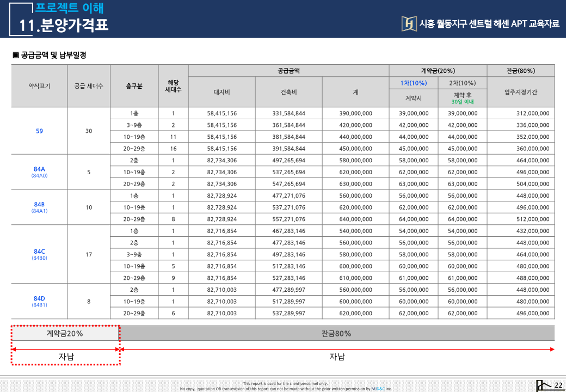Click the gray 잔금80% bar
Screen dimensions: 566x392
[336, 333]
